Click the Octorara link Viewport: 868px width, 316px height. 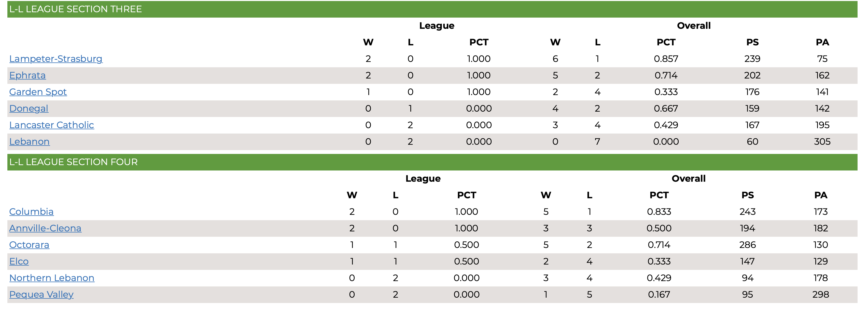click(x=29, y=245)
